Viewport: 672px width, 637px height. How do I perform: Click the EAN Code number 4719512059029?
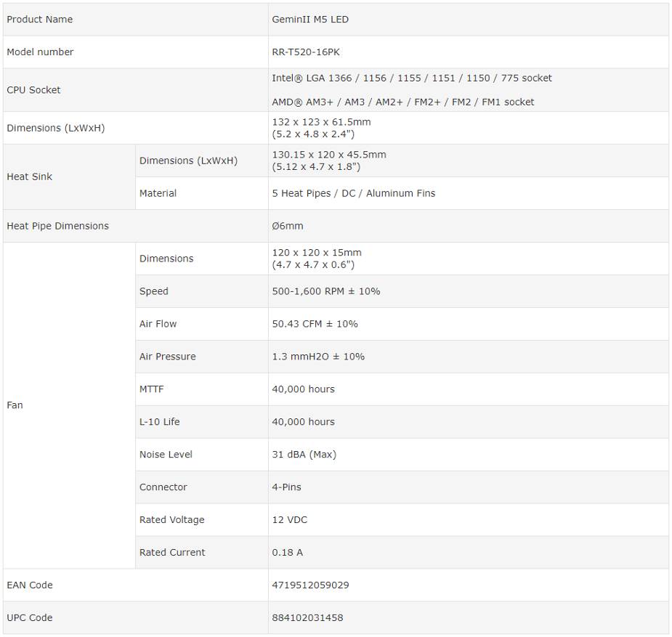(x=310, y=585)
